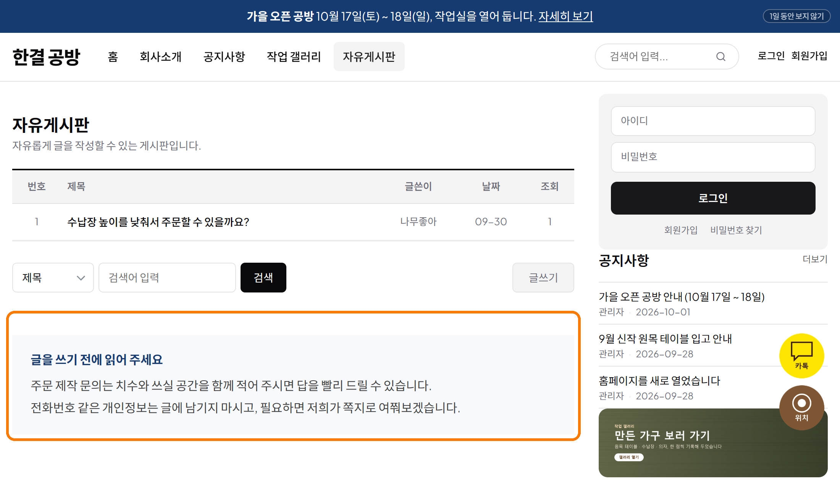Viewport: 840px width, 504px height.
Task: Open post 수납장 높이를 낮춰서 주문할 수 있을까요?
Action: click(x=158, y=222)
